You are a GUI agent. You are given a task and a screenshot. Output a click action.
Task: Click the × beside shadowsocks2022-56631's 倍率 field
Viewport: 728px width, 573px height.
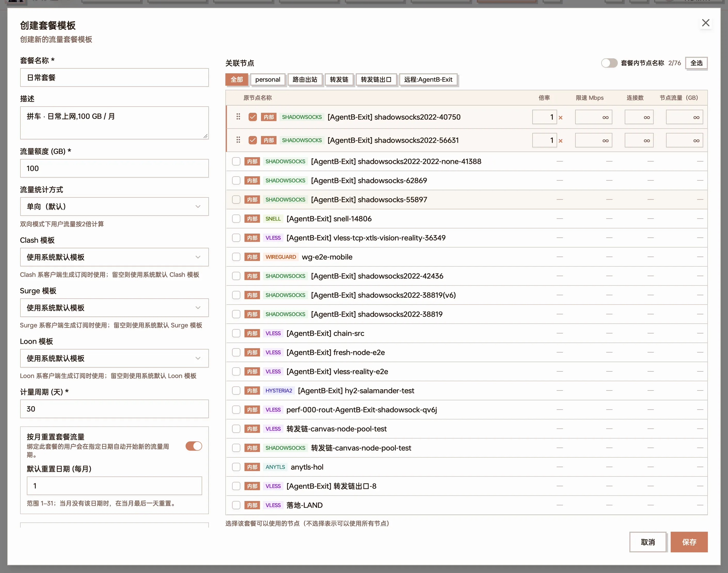pyautogui.click(x=560, y=141)
